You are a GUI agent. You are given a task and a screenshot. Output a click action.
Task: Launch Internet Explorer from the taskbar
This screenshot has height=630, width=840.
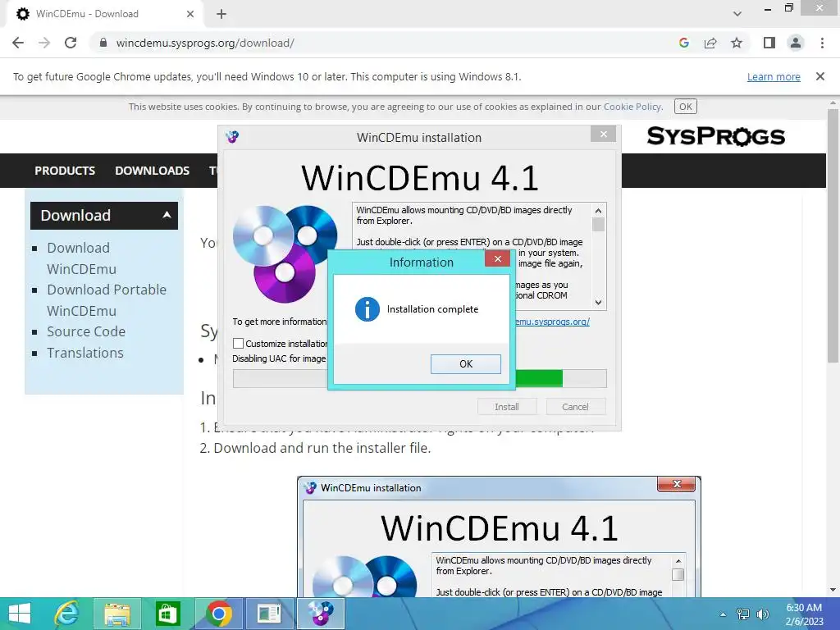pyautogui.click(x=67, y=614)
